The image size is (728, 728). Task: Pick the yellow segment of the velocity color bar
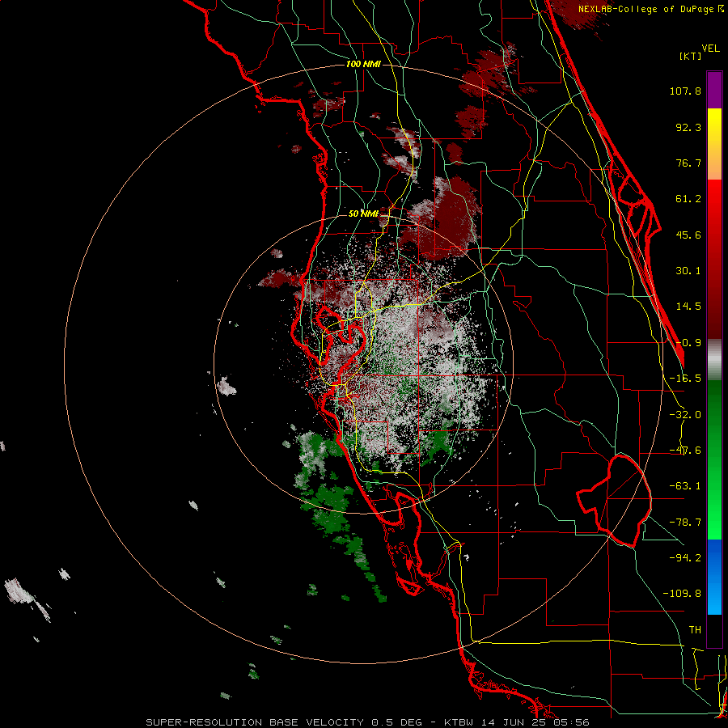point(714,125)
